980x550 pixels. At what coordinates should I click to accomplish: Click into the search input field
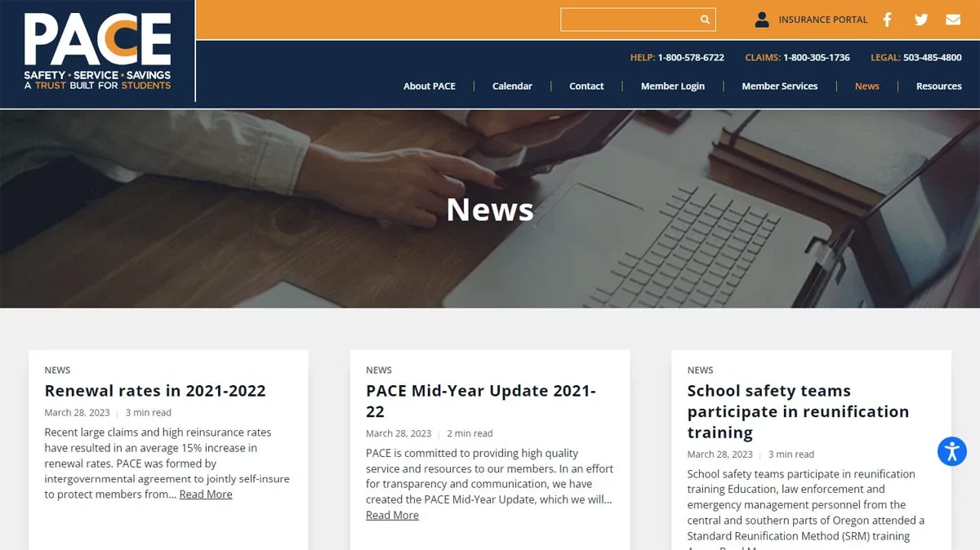coord(629,20)
